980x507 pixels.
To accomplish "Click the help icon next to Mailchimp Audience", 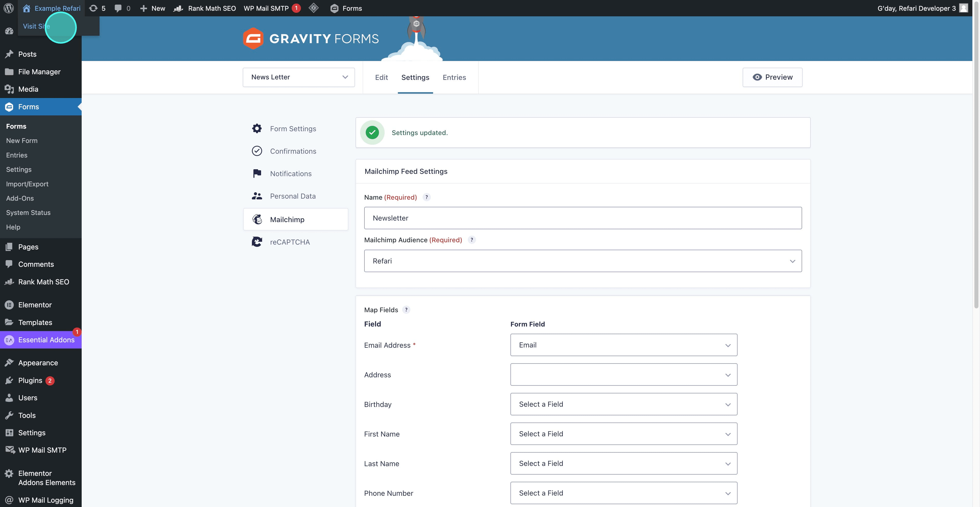I will click(x=472, y=240).
